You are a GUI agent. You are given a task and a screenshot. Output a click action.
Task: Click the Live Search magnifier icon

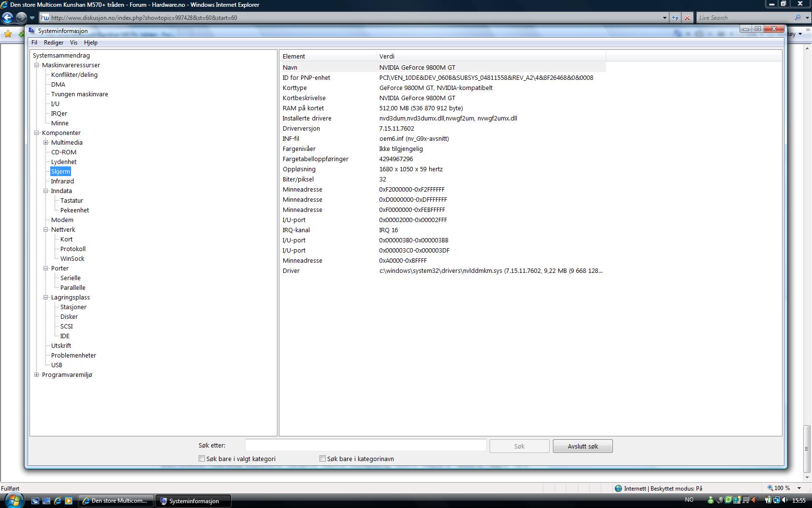pyautogui.click(x=797, y=18)
